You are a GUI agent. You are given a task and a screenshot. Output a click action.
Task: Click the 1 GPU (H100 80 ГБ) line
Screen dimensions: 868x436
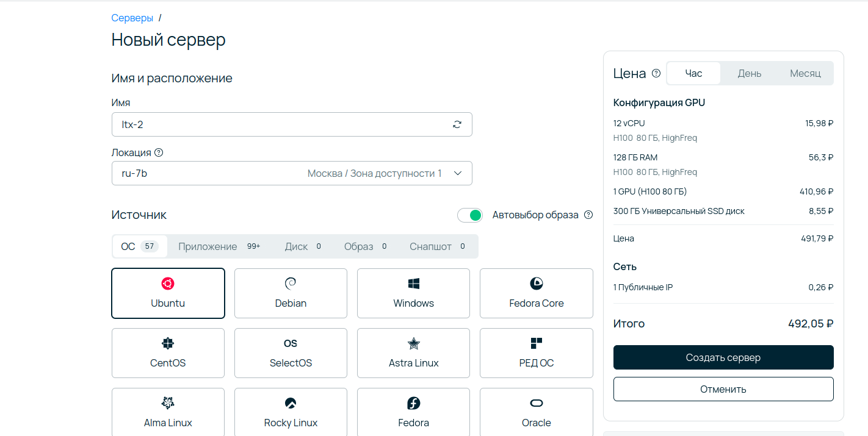click(x=723, y=191)
